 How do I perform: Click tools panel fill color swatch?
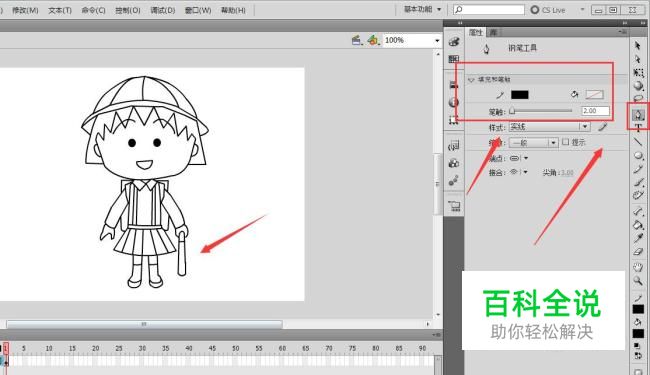[x=638, y=334]
